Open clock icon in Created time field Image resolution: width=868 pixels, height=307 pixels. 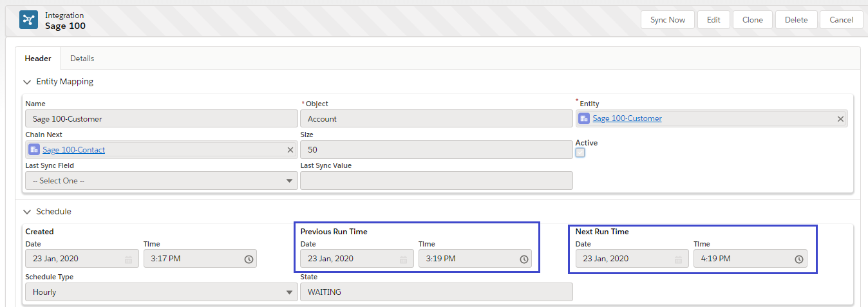point(249,259)
